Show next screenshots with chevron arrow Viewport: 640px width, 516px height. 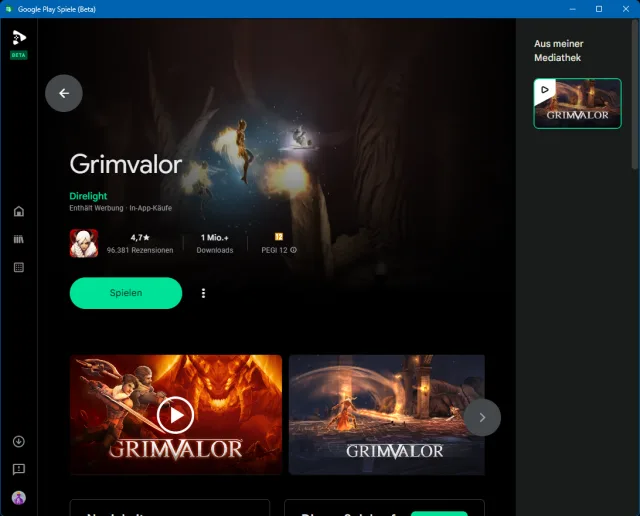(x=482, y=417)
